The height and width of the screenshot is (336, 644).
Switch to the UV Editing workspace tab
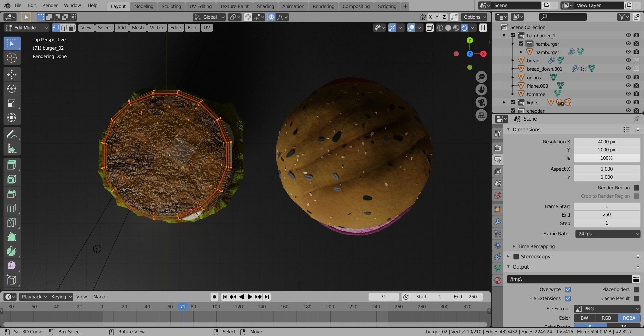coord(200,6)
